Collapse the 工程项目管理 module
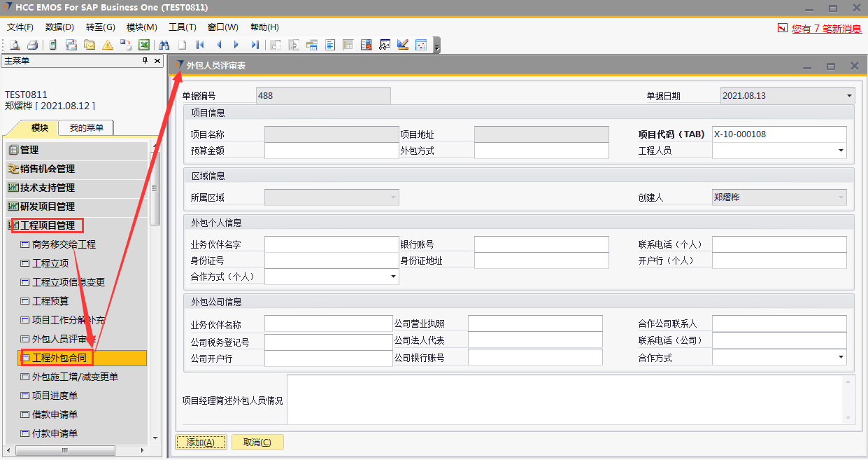 click(x=47, y=225)
